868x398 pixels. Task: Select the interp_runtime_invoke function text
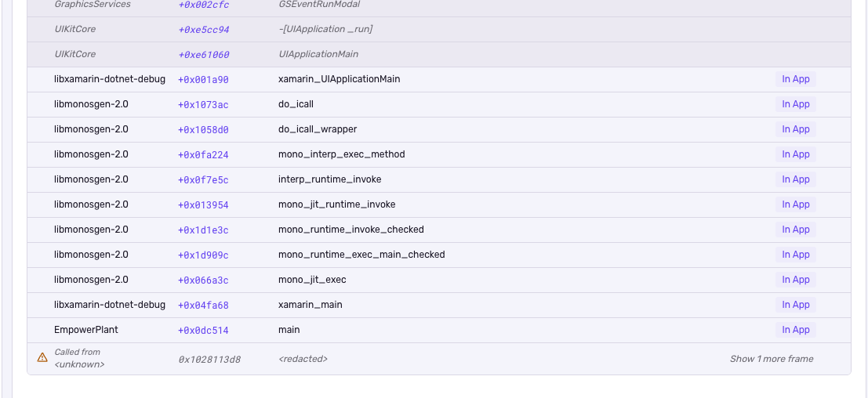tap(329, 179)
